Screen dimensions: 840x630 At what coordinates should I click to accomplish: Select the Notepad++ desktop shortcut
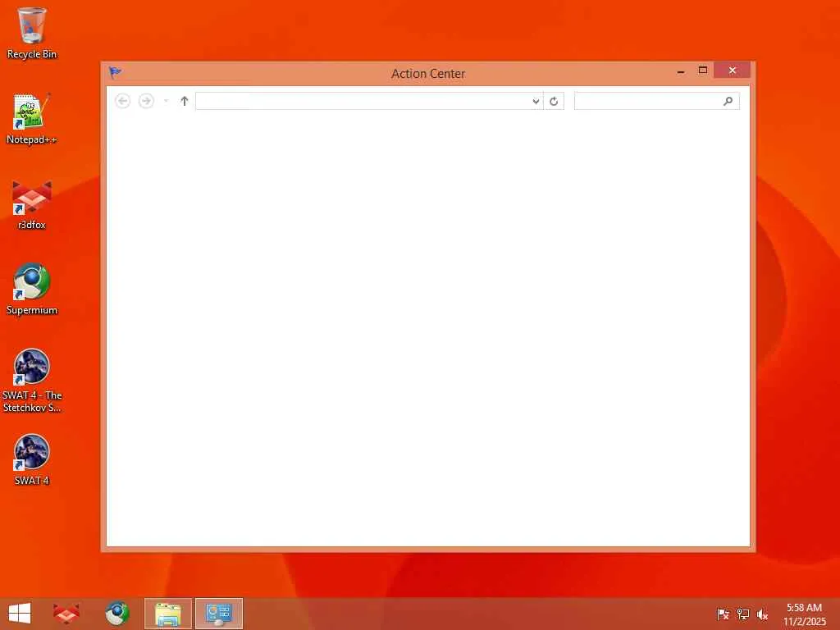coord(32,118)
